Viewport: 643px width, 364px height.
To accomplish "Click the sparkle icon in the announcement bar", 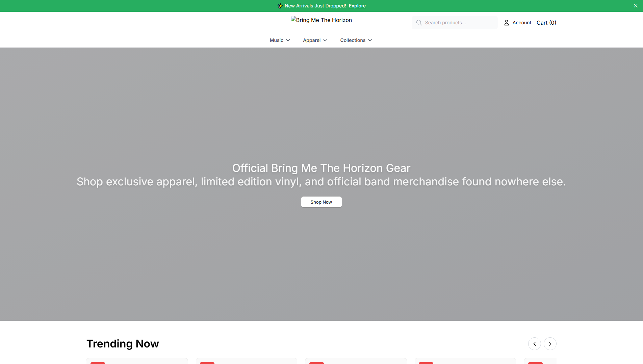I will (280, 6).
